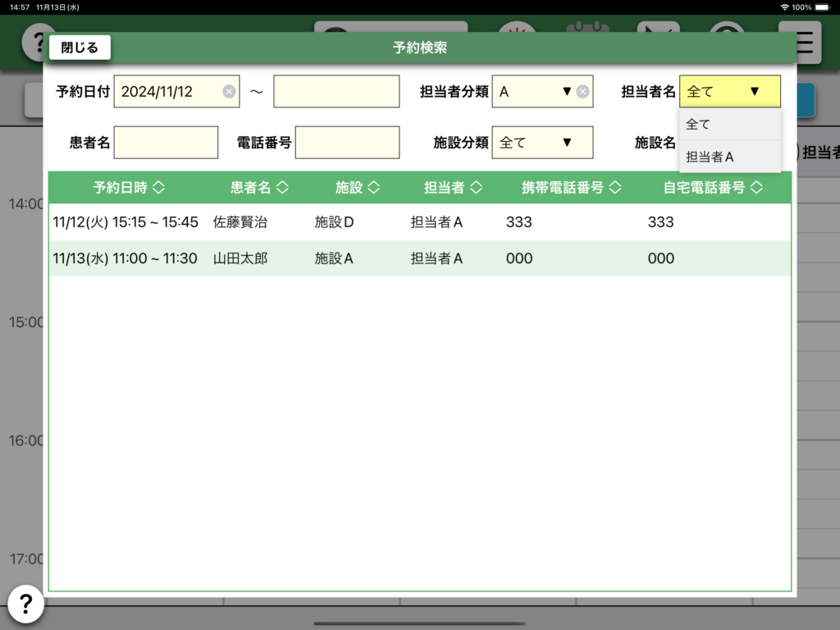Expand the 施設分類 dropdown

point(541,143)
